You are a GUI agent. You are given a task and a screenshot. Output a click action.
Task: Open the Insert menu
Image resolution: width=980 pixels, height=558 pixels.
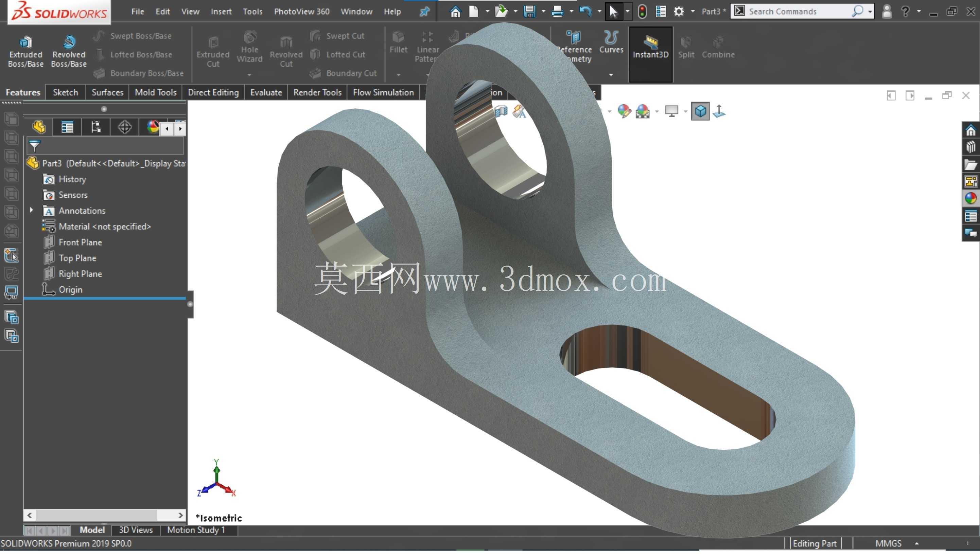pyautogui.click(x=221, y=12)
